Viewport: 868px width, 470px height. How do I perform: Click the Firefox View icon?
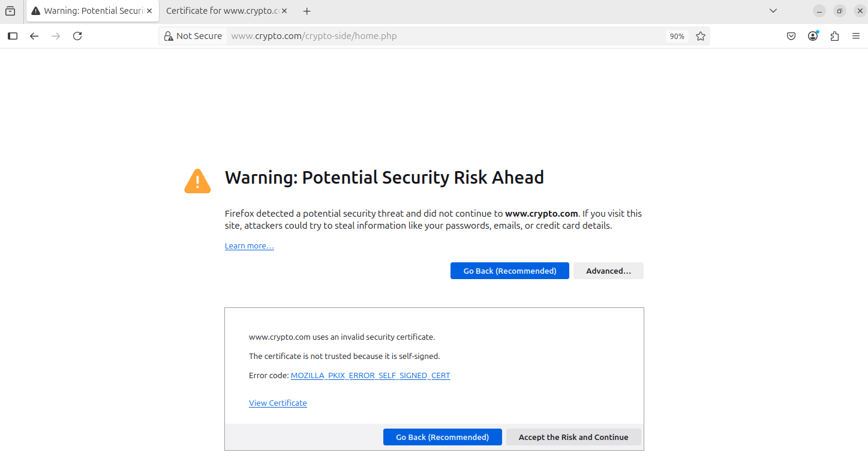[x=10, y=11]
